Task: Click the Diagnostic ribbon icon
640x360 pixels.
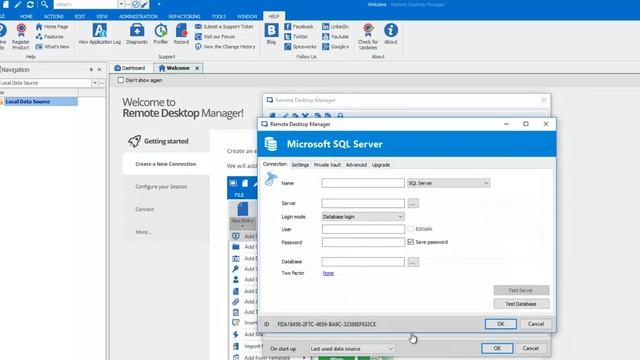Action: [137, 34]
